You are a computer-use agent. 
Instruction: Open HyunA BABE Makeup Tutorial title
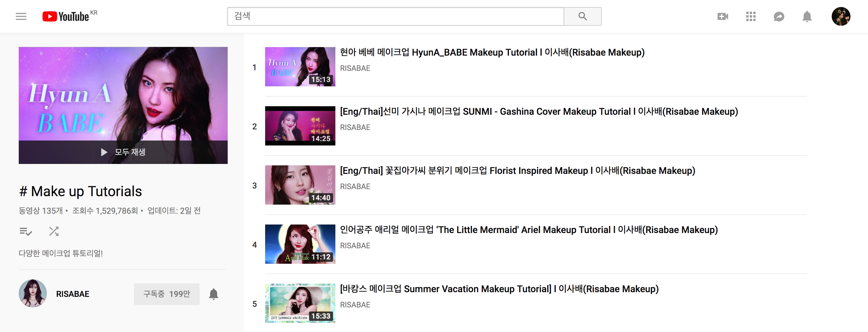[x=492, y=52]
